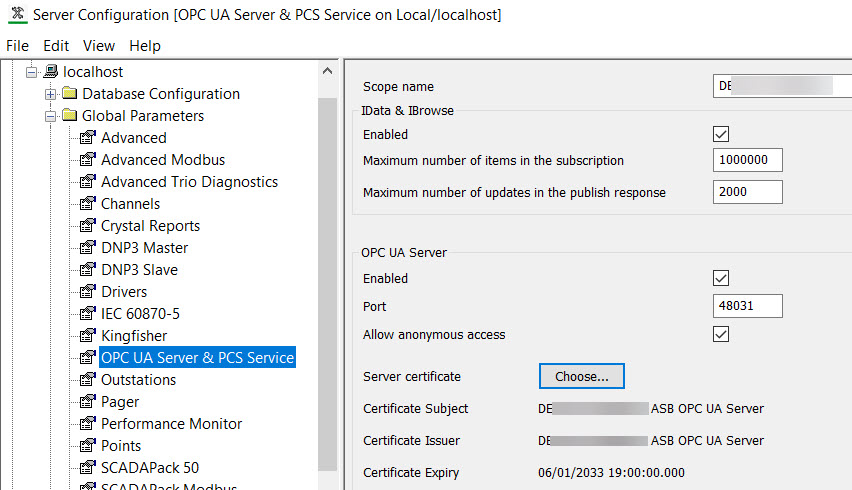Select the Global Parameters tree label
The height and width of the screenshot is (490, 852).
point(143,116)
